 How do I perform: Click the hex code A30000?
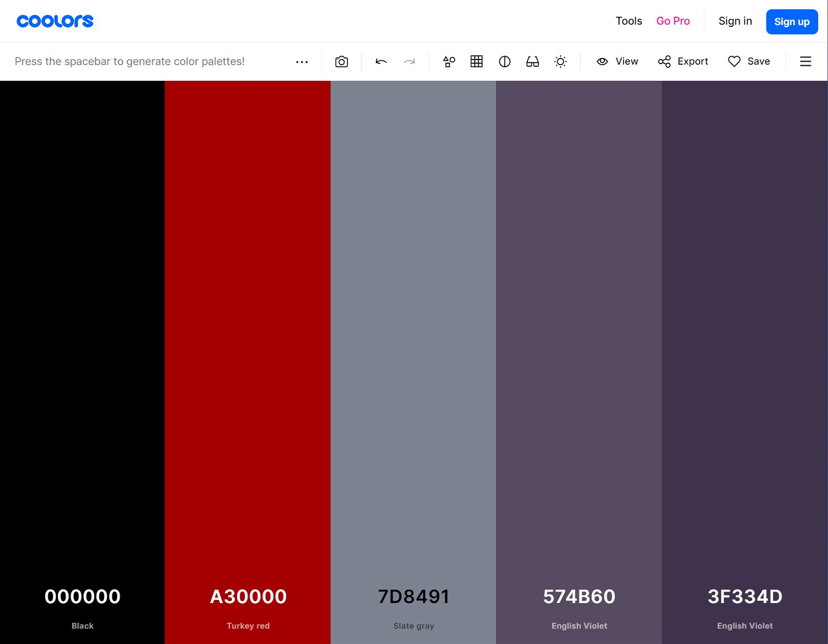(248, 597)
